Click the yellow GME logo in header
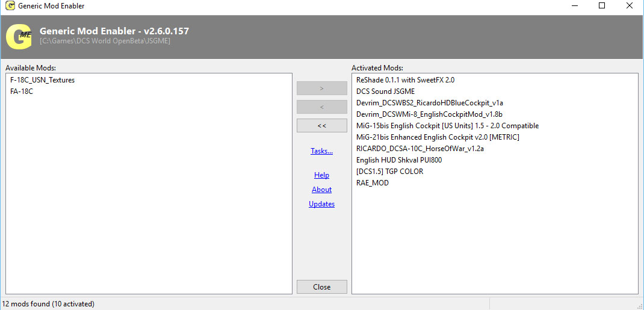The width and height of the screenshot is (644, 310). click(19, 37)
